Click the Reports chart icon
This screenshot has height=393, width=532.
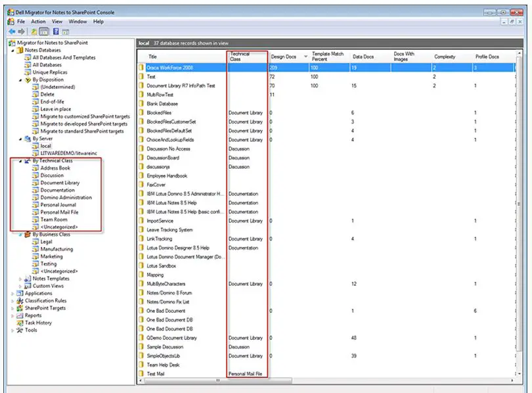20,315
